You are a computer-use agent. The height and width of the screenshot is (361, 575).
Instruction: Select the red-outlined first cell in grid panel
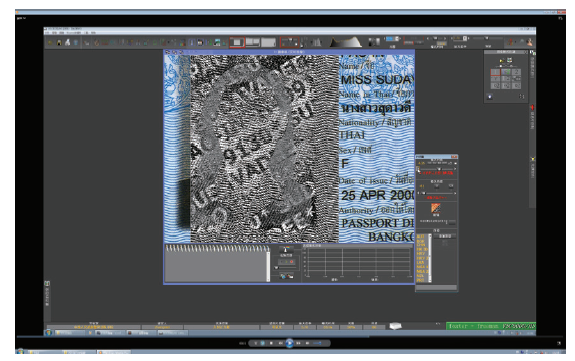(x=495, y=72)
